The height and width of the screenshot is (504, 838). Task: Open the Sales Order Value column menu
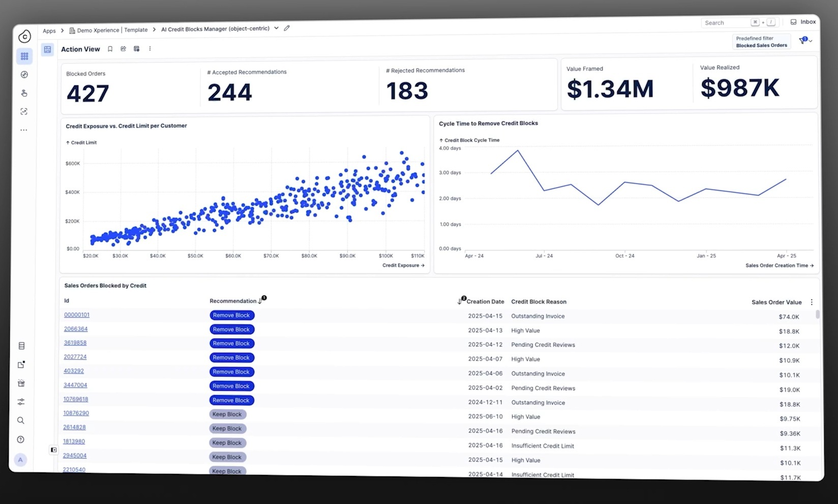click(x=812, y=302)
